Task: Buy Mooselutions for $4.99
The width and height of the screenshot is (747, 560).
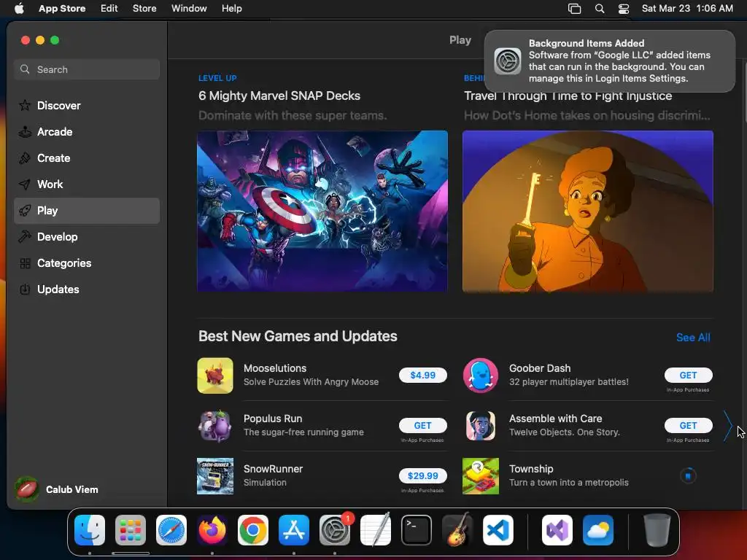Action: (423, 376)
